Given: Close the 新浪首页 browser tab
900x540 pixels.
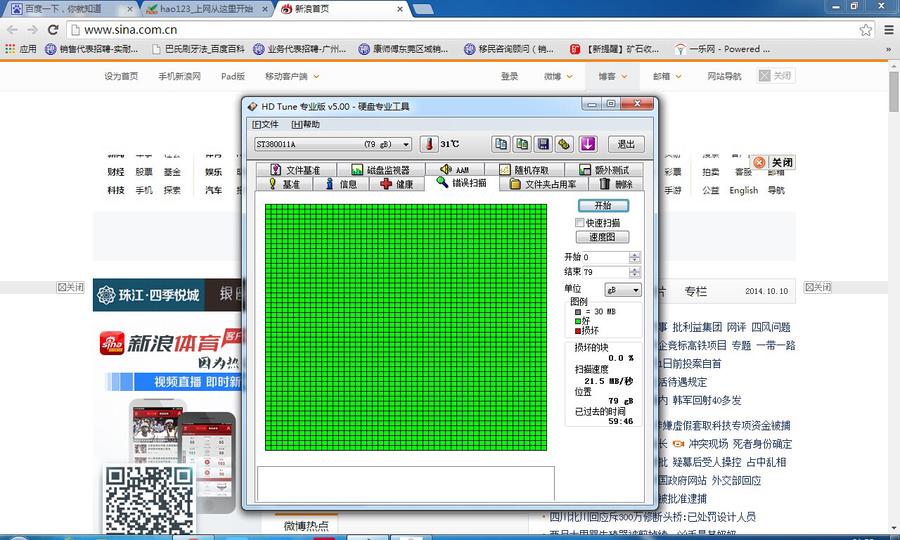Looking at the screenshot, I should click(x=400, y=9).
